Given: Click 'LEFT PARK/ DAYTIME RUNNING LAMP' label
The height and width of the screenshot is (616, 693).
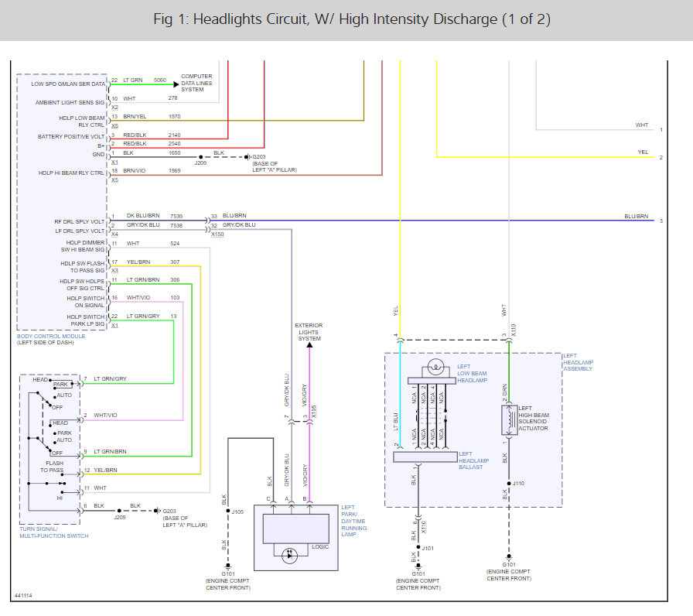Looking at the screenshot, I should coord(354,521).
